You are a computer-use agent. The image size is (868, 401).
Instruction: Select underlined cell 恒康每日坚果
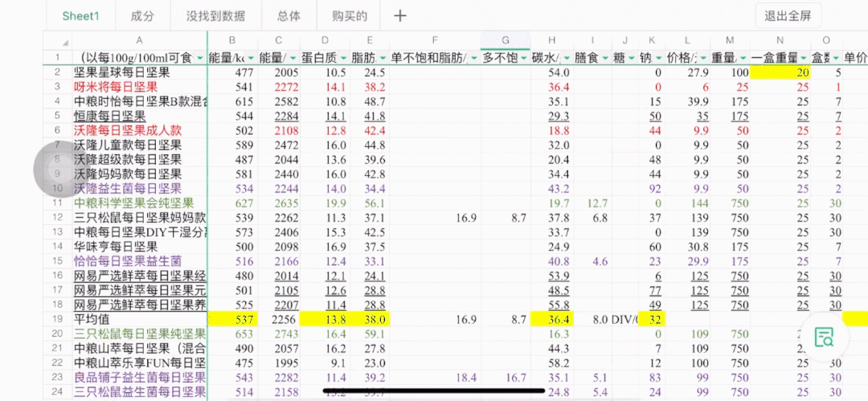140,116
